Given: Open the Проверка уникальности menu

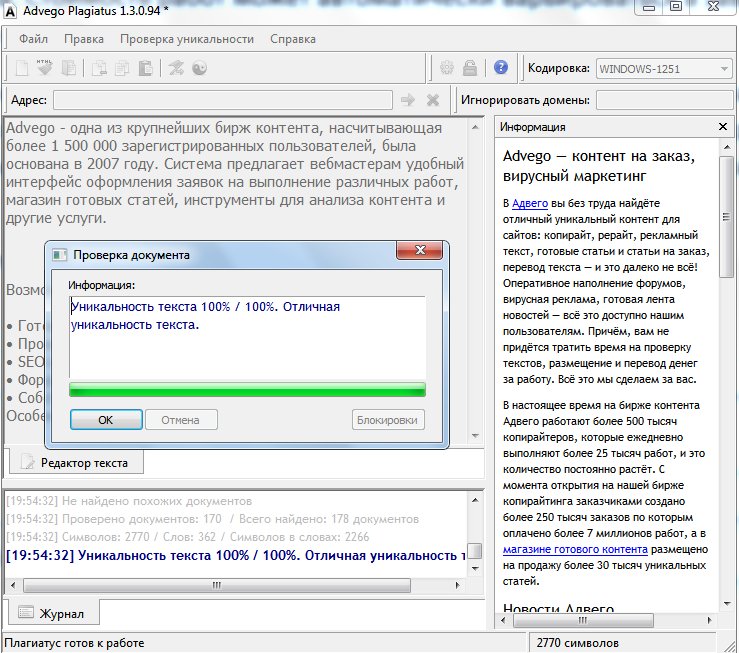Looking at the screenshot, I should pyautogui.click(x=187, y=39).
